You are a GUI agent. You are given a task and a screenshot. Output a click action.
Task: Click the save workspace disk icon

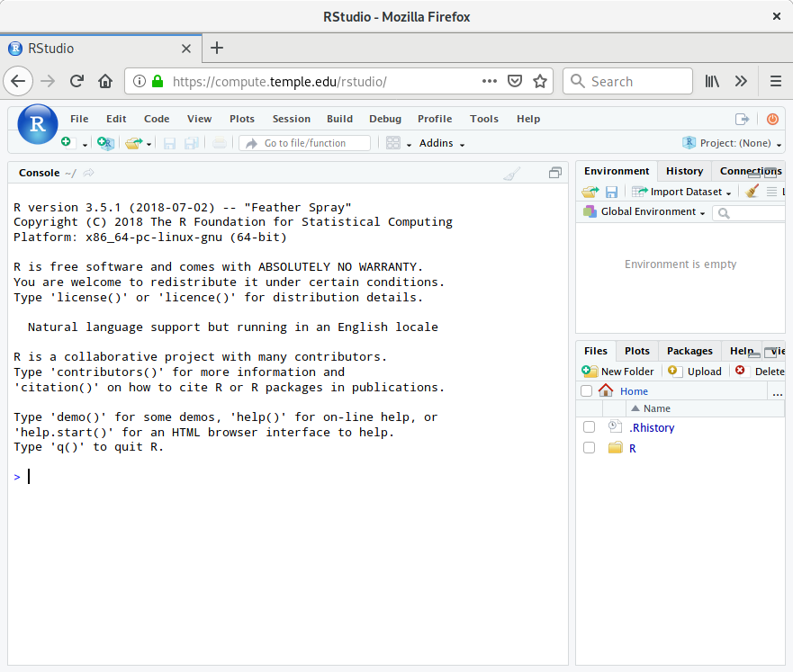coord(611,192)
